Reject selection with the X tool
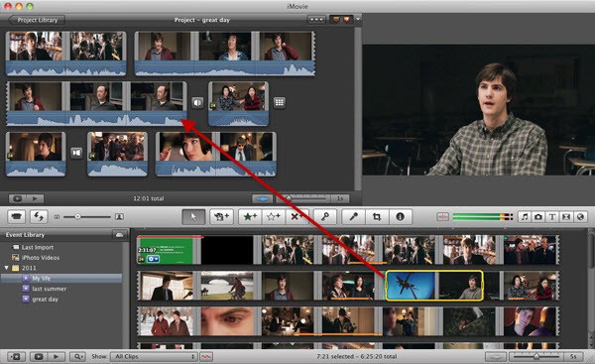595x364 pixels. (x=296, y=217)
